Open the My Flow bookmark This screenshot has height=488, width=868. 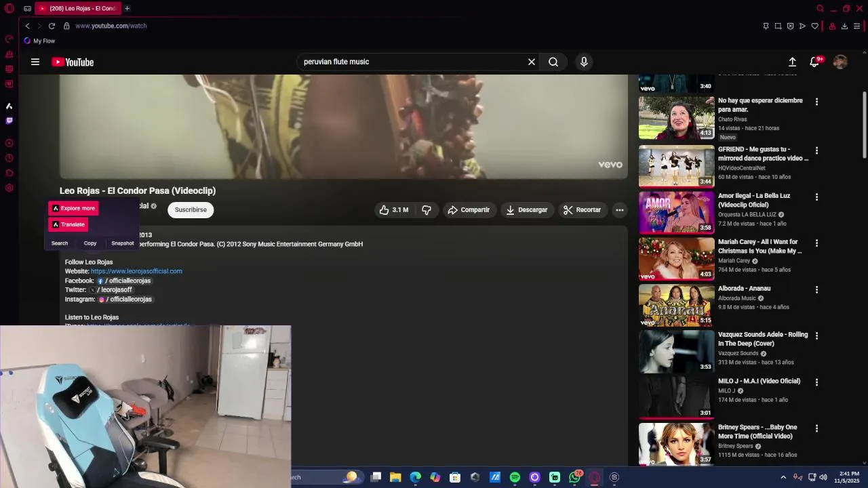[x=39, y=41]
